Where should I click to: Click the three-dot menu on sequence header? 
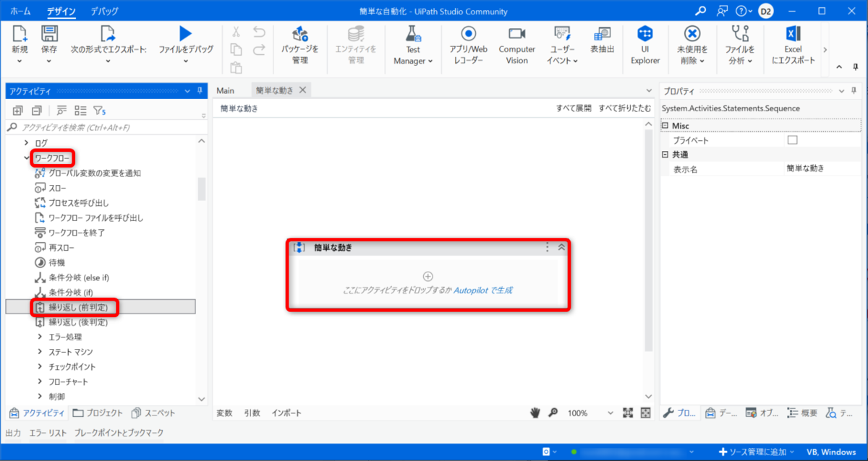548,247
